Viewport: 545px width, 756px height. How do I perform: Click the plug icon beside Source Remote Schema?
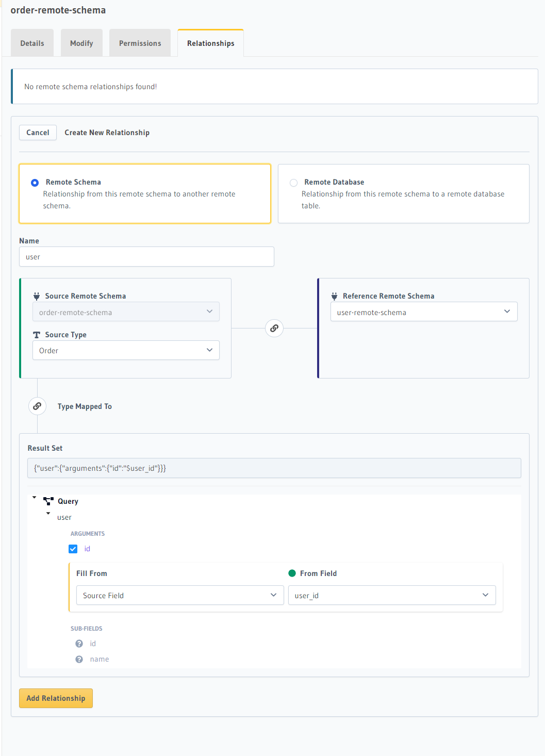click(x=37, y=296)
